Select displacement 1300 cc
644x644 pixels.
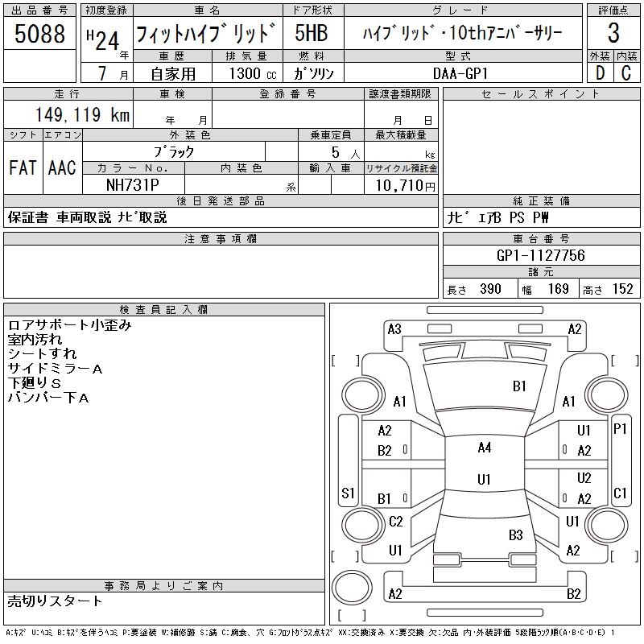point(253,73)
